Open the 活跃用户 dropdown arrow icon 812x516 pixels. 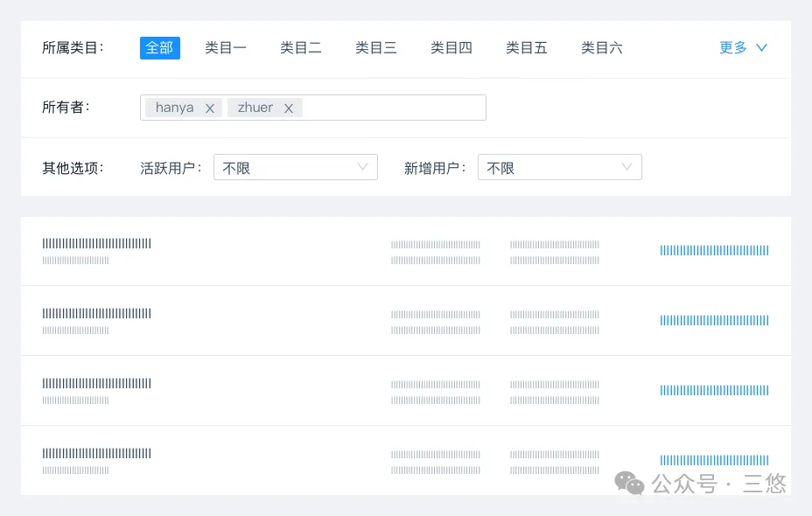click(362, 167)
